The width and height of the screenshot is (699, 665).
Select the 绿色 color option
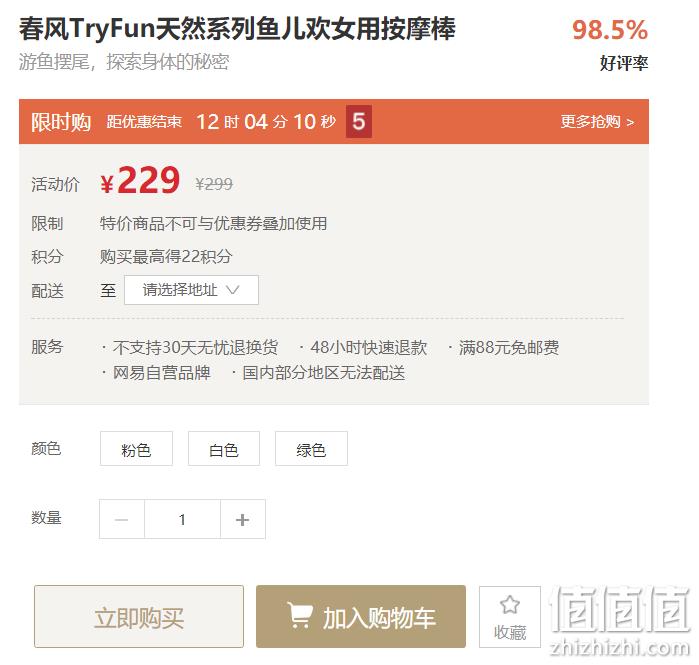point(311,449)
